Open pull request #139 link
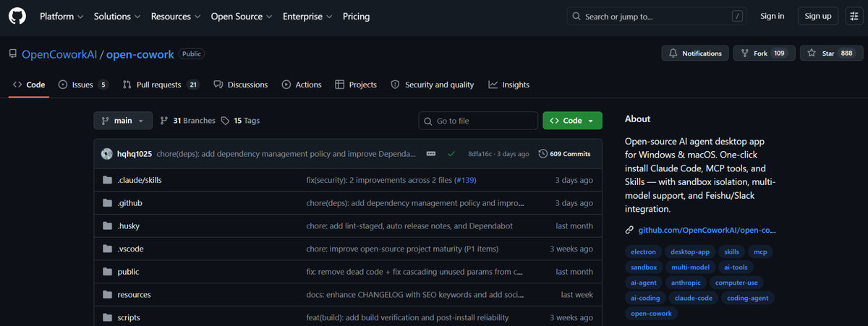868x326 pixels. tap(464, 180)
